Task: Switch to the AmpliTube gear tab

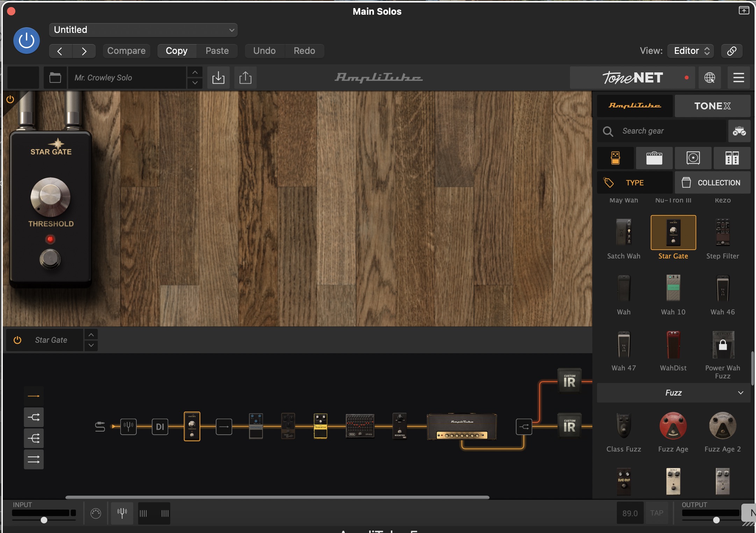Action: pos(635,106)
